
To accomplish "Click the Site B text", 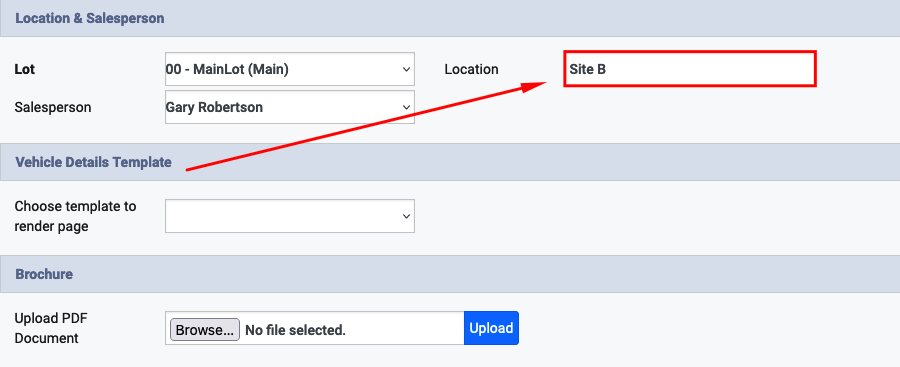I will [x=587, y=69].
